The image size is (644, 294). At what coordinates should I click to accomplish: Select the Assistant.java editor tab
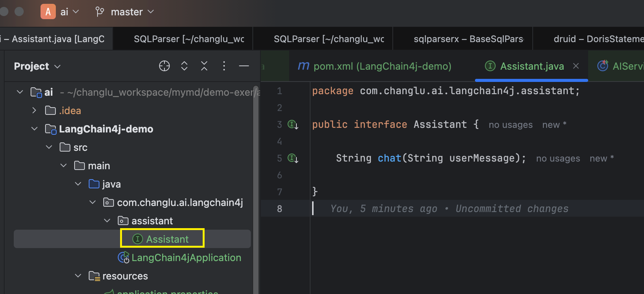pos(532,66)
